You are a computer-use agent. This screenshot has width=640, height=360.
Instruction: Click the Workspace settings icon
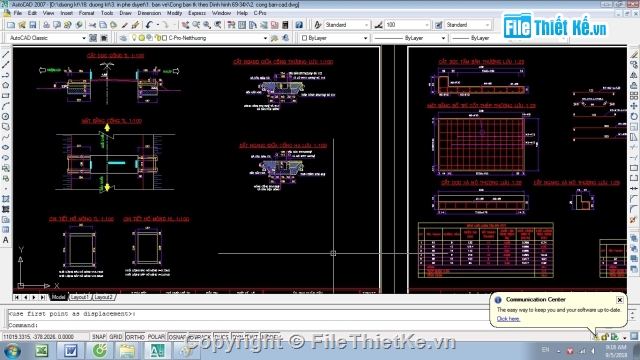pyautogui.click(x=93, y=38)
